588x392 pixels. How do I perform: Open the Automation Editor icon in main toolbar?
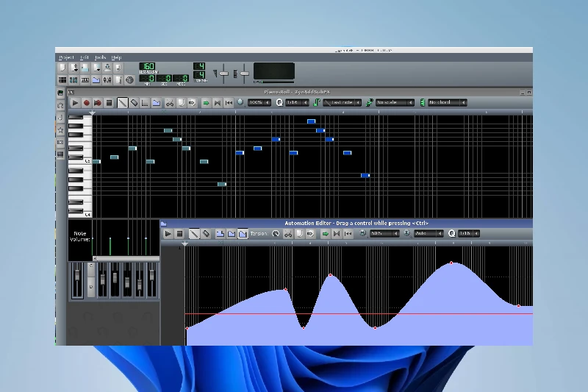tap(96, 79)
